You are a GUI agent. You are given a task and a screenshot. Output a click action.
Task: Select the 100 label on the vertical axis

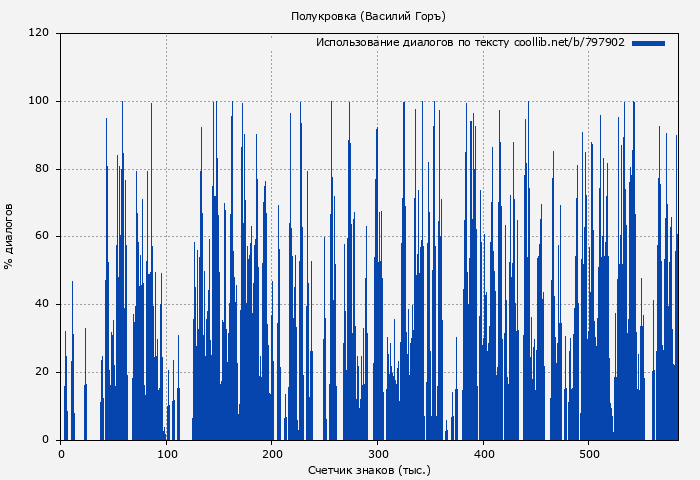(39, 101)
